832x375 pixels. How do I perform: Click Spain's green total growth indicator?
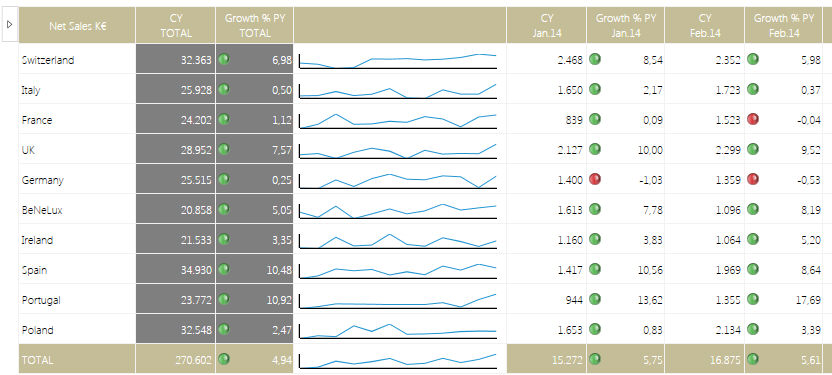224,269
